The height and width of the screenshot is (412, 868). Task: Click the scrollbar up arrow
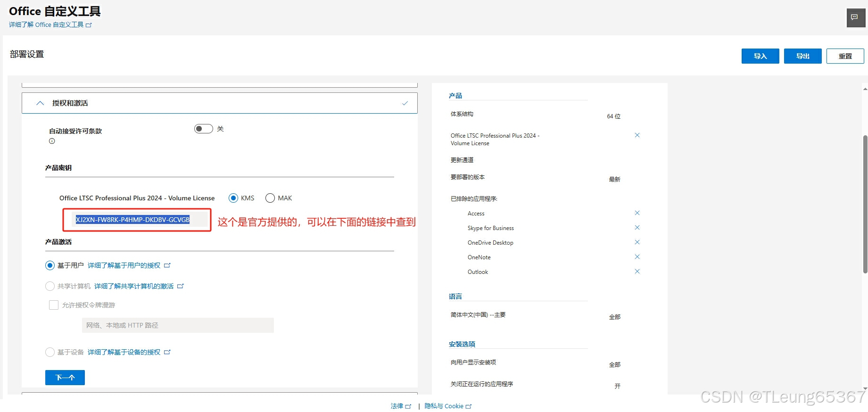coord(865,89)
